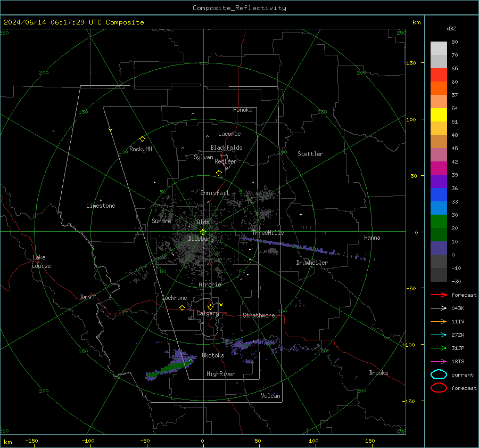Click the ThreeHills label

(x=268, y=233)
